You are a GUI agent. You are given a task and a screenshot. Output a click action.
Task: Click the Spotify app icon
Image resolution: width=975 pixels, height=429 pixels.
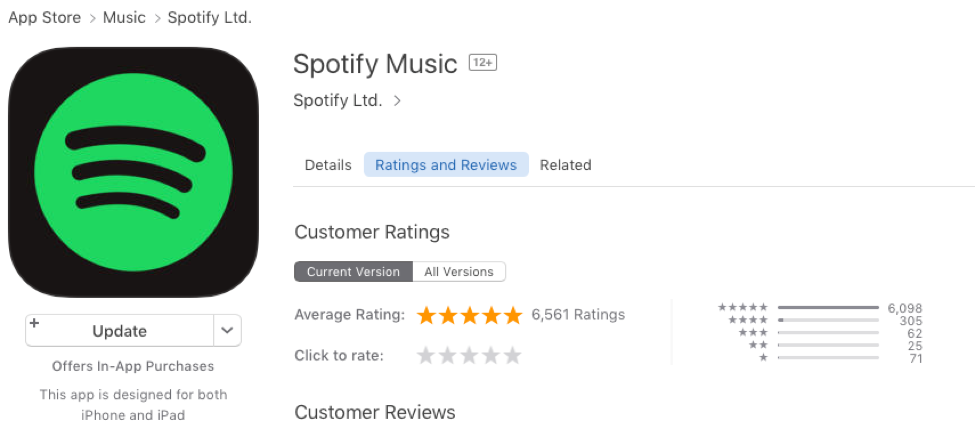[133, 171]
